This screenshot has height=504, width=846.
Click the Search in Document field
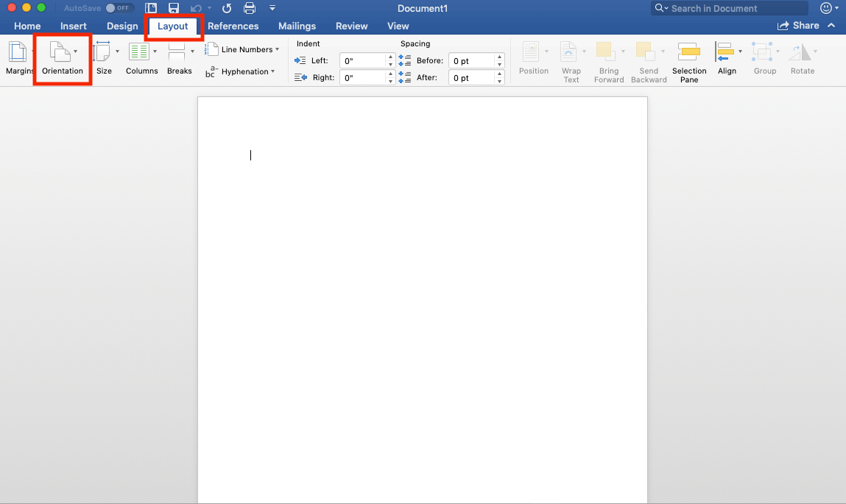click(x=729, y=8)
